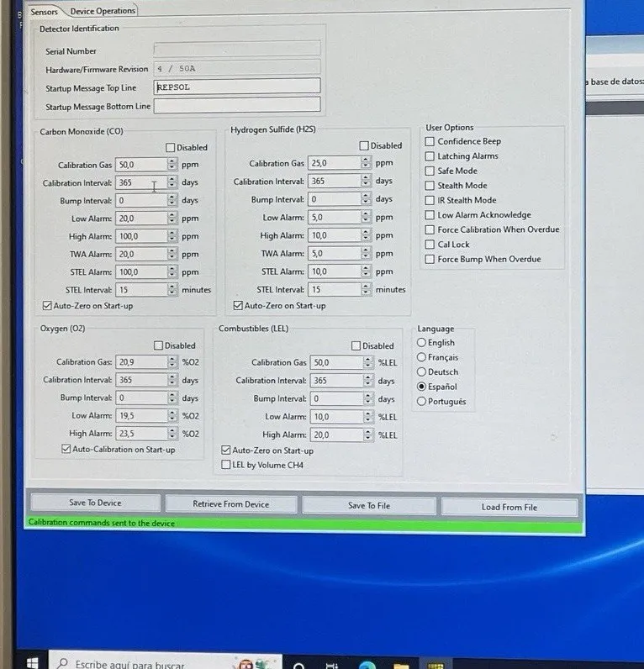Open the Windows Start menu
Viewport: 644px width, 669px height.
click(x=33, y=662)
